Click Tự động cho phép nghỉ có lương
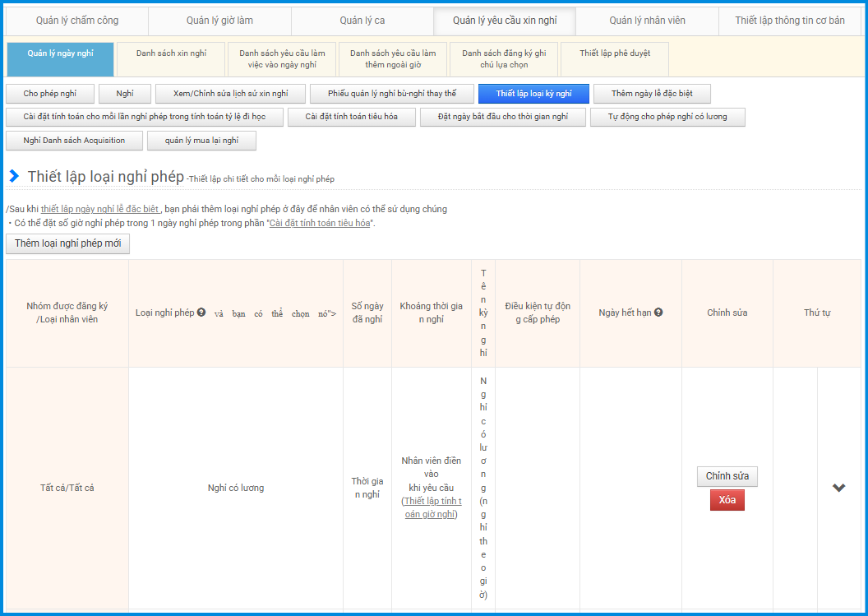The width and height of the screenshot is (868, 616). coord(667,117)
